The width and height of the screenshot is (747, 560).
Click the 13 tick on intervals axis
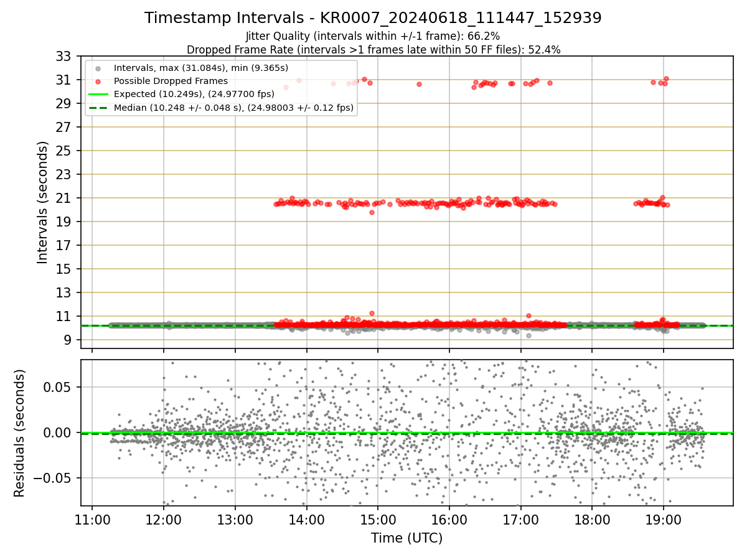click(x=65, y=292)
